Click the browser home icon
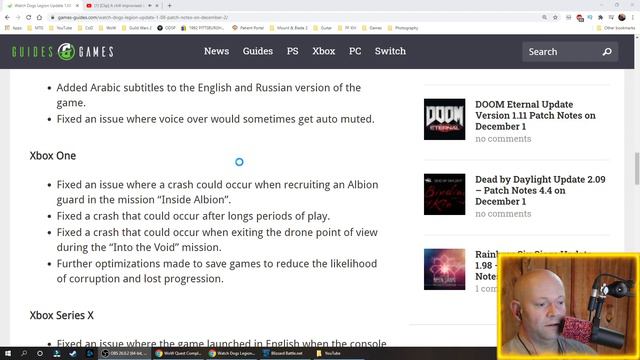640x360 pixels. pyautogui.click(x=39, y=18)
